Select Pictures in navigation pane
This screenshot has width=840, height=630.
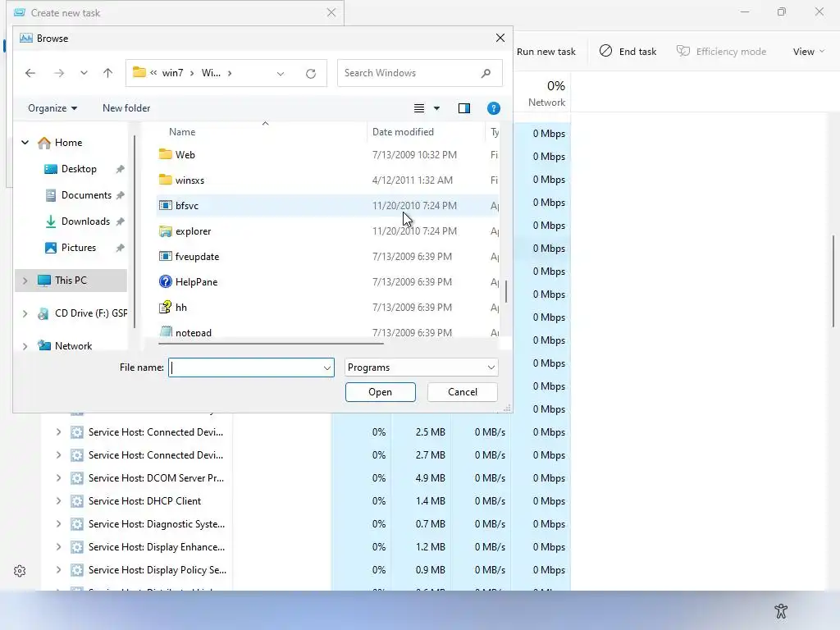[x=79, y=248]
